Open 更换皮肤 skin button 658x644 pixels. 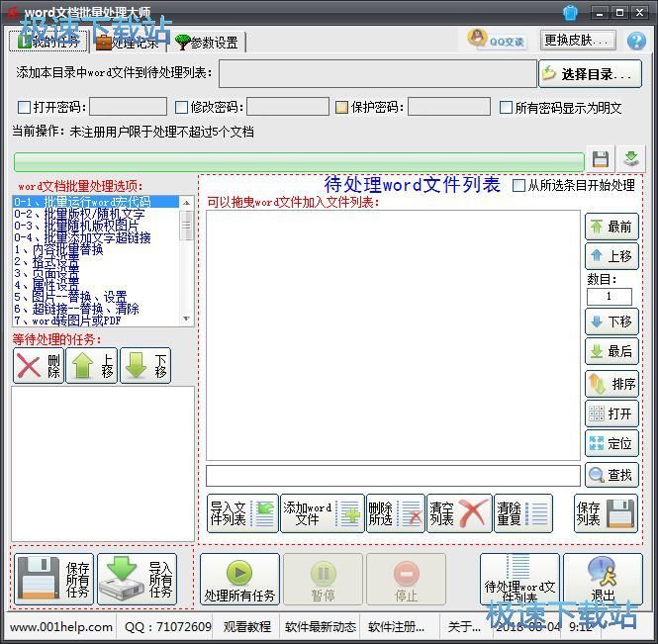pos(578,41)
